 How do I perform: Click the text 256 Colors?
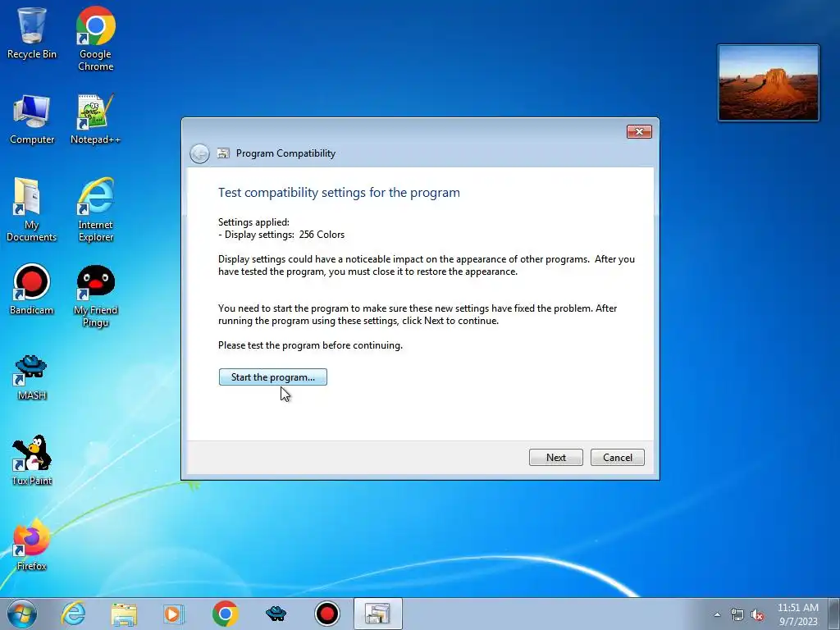pos(322,235)
